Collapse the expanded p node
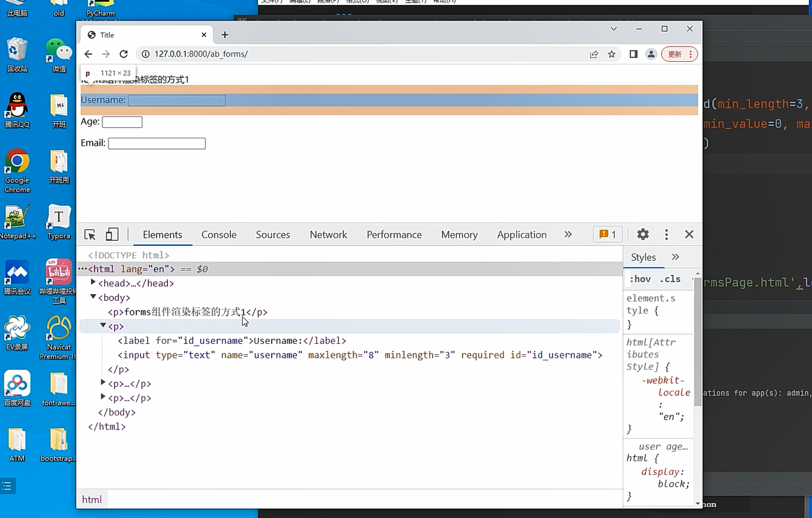 [x=103, y=326]
